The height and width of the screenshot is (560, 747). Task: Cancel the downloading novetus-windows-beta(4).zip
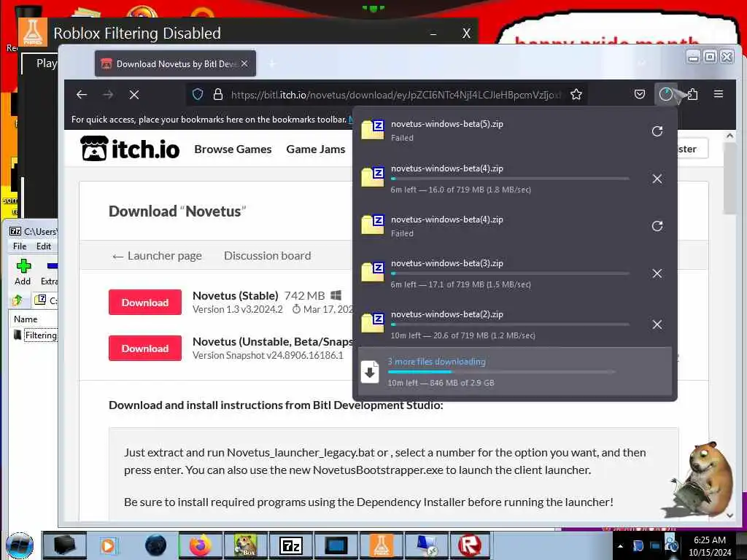[x=657, y=179]
